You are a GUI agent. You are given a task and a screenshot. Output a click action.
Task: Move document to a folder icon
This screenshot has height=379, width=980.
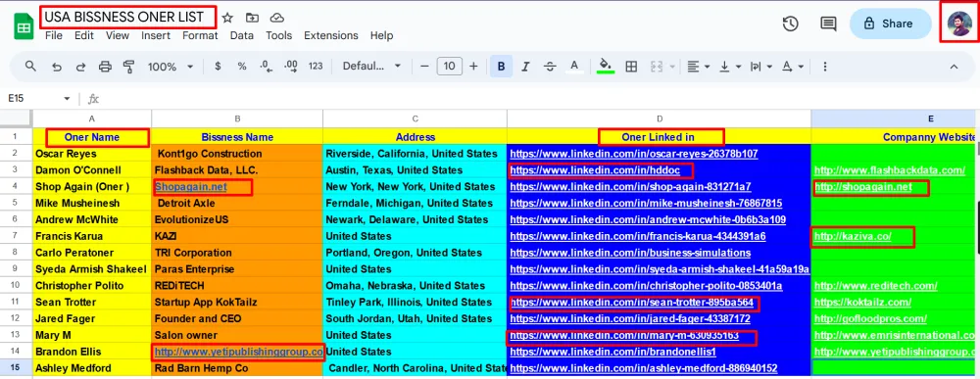click(x=253, y=18)
